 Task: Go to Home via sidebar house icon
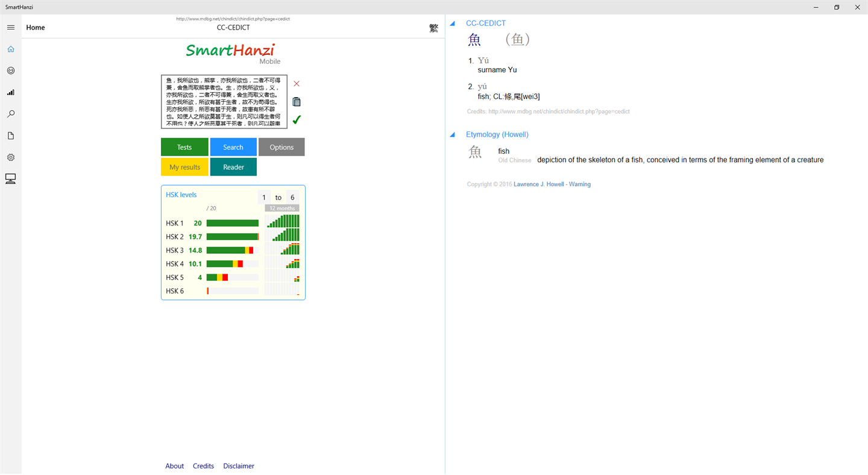click(11, 49)
